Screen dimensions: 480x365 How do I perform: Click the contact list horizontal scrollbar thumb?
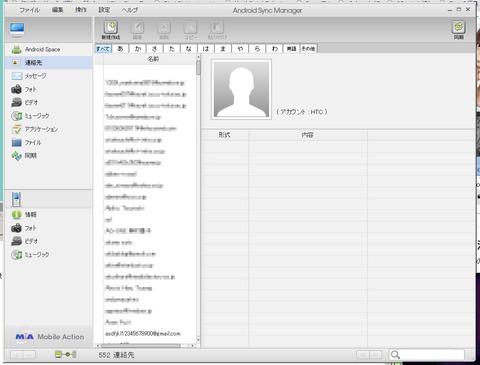tap(141, 346)
